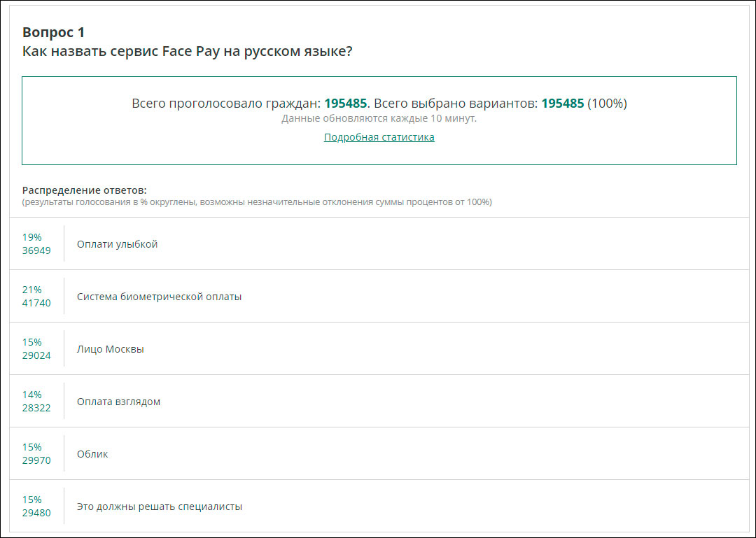Click the "Вопрос 1" heading
Screen dimensions: 756x538
click(x=54, y=32)
